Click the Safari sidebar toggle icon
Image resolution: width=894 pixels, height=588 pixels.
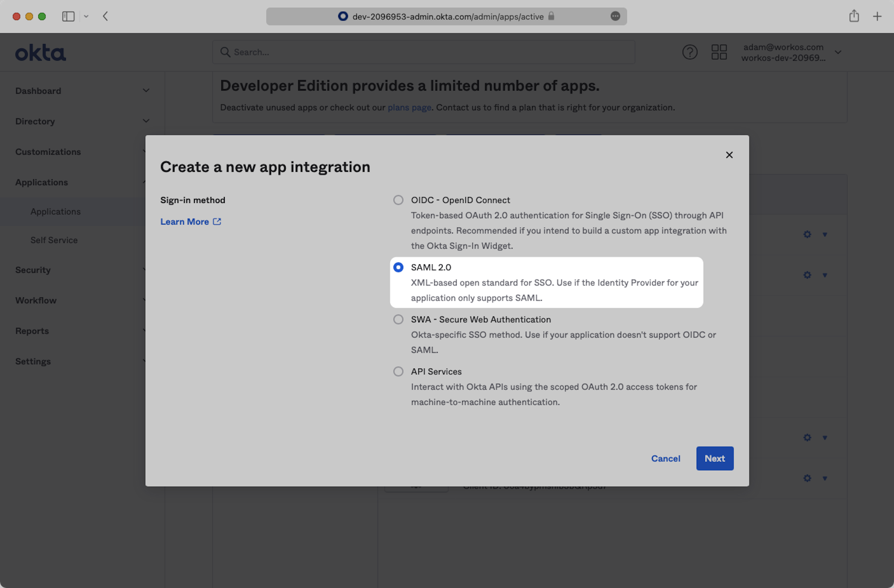tap(68, 17)
